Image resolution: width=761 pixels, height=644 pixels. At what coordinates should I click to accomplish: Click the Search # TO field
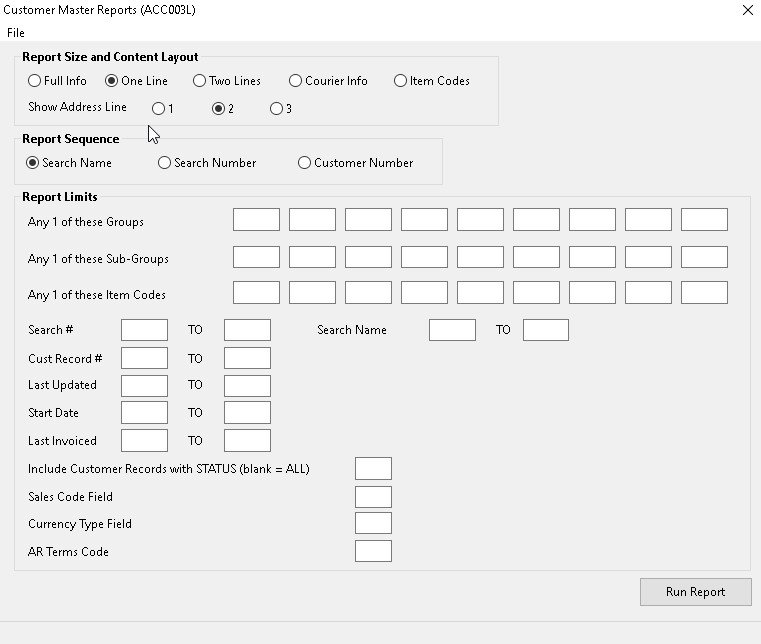coord(248,330)
